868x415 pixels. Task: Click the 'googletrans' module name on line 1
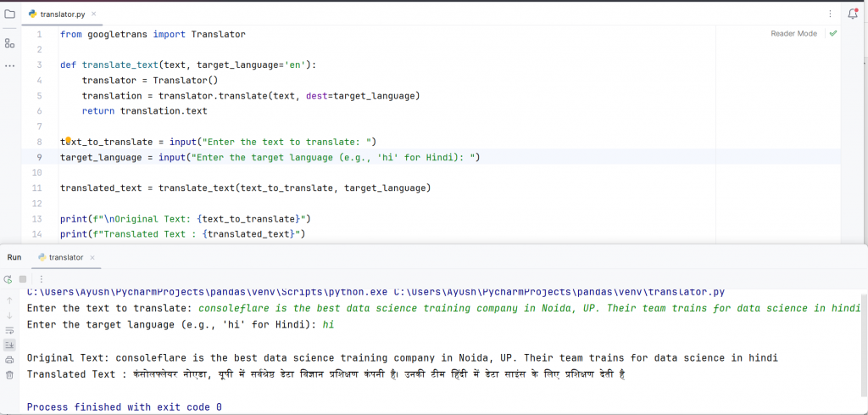(117, 34)
